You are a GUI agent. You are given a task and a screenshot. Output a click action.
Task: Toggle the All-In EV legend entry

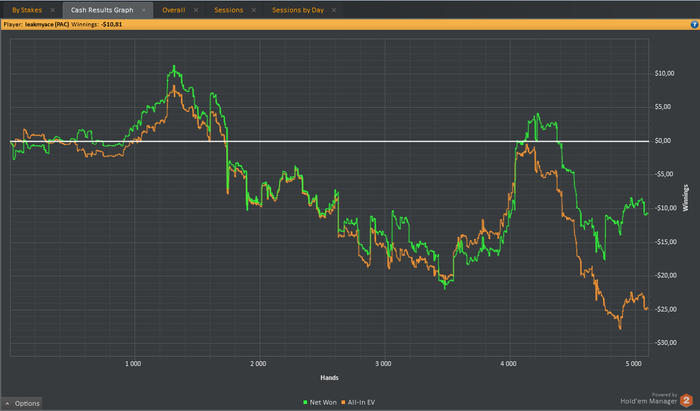click(358, 403)
